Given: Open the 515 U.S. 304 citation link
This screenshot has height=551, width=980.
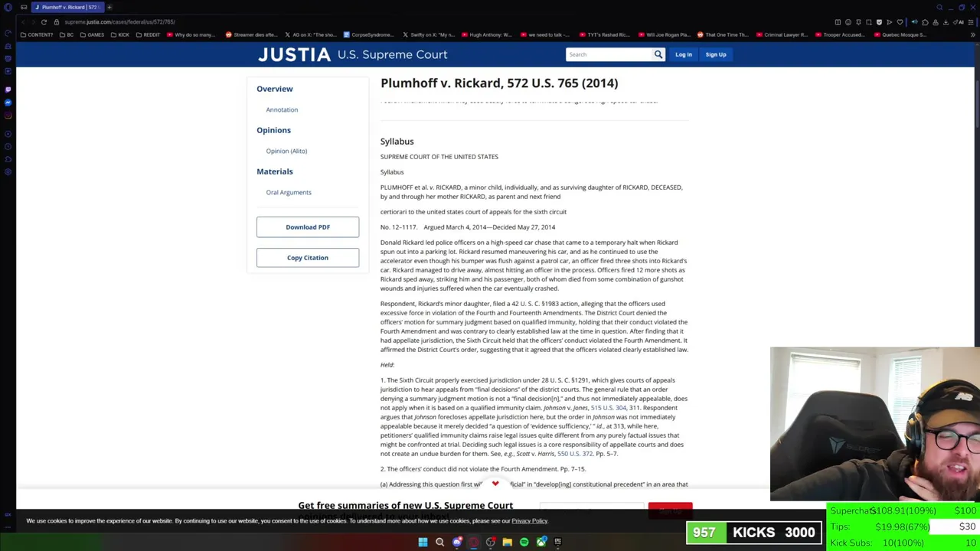Looking at the screenshot, I should tap(608, 408).
